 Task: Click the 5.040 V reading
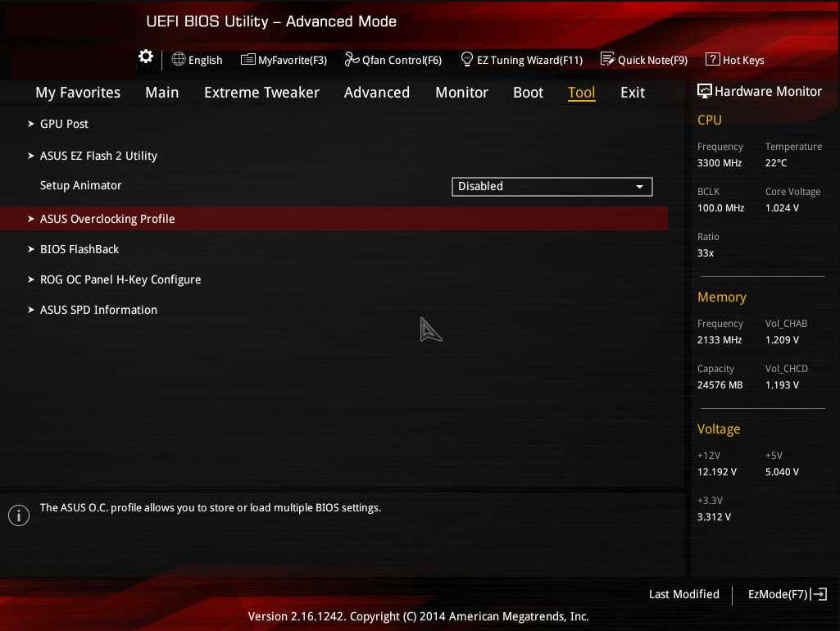pos(782,471)
